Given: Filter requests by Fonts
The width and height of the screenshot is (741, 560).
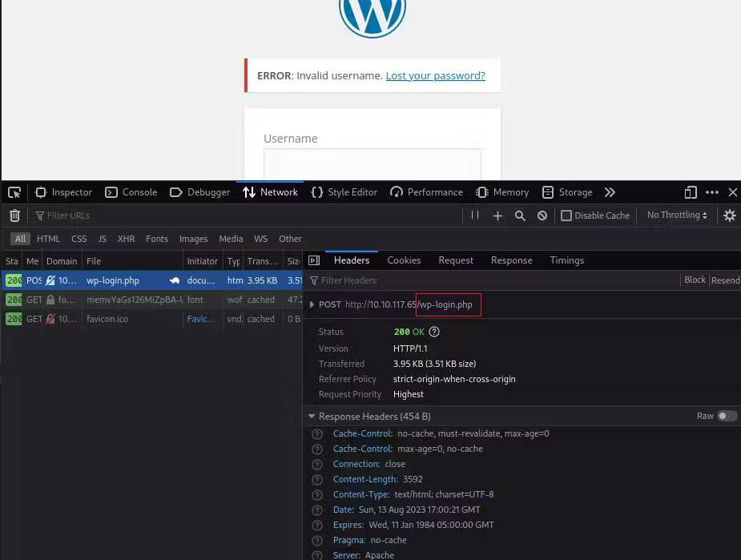Looking at the screenshot, I should [157, 239].
